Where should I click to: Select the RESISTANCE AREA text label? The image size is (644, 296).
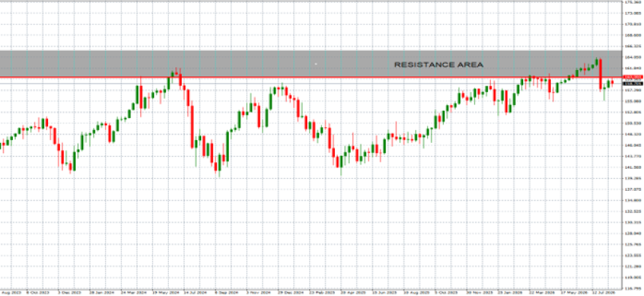(x=439, y=65)
